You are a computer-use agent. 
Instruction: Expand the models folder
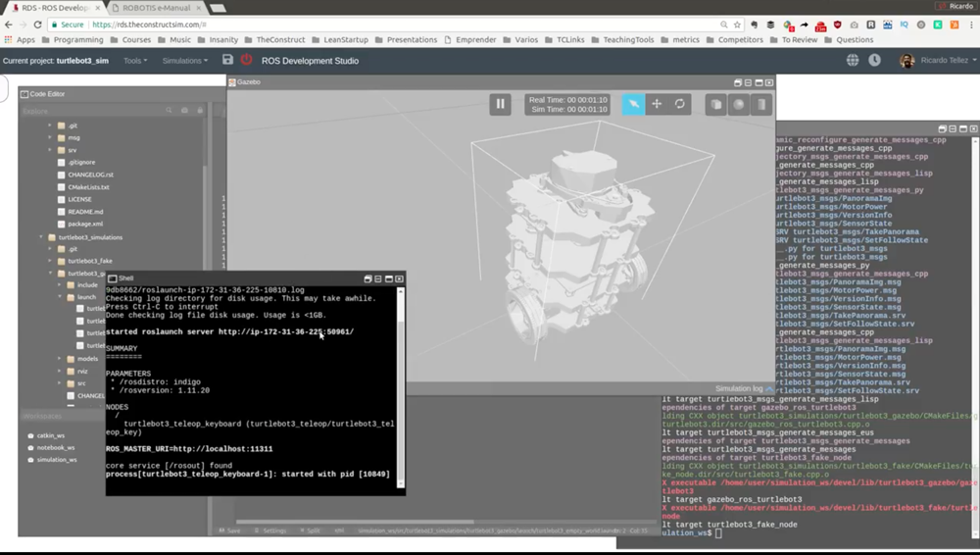pos(60,359)
